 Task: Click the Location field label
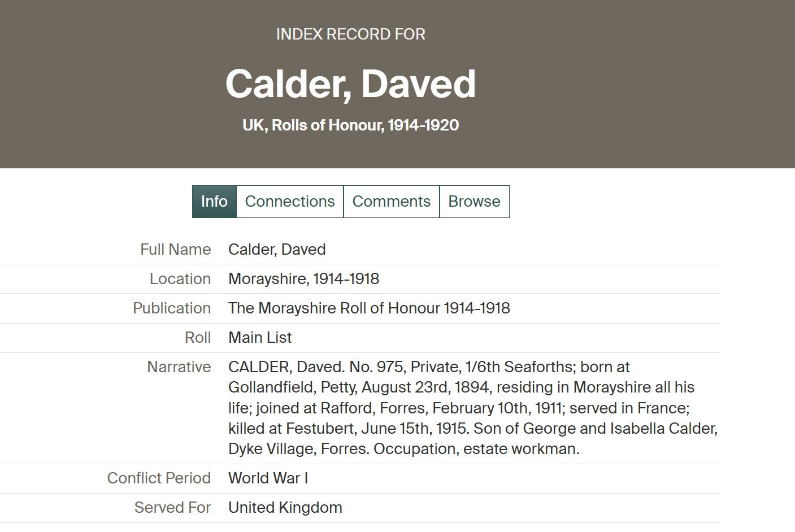tap(180, 279)
